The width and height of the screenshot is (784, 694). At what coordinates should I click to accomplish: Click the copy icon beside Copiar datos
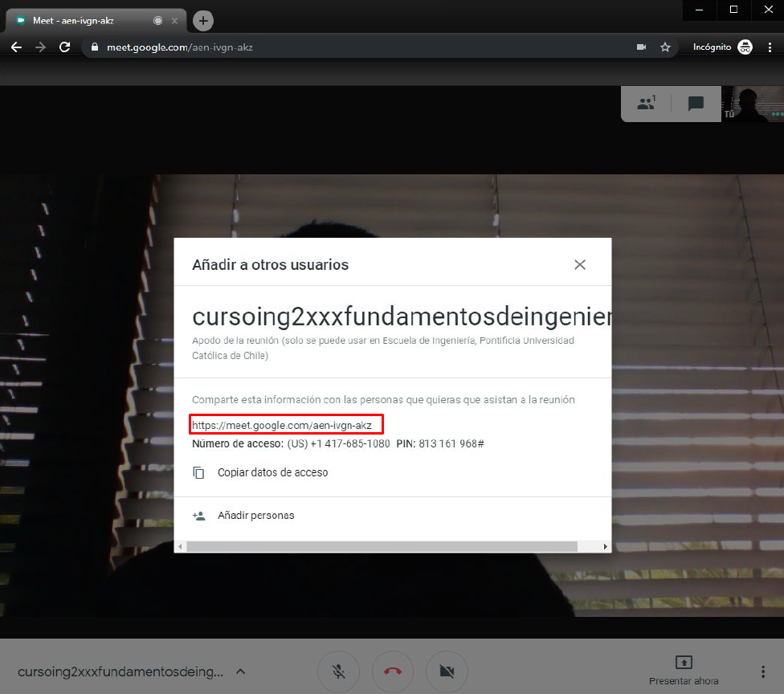coord(198,472)
